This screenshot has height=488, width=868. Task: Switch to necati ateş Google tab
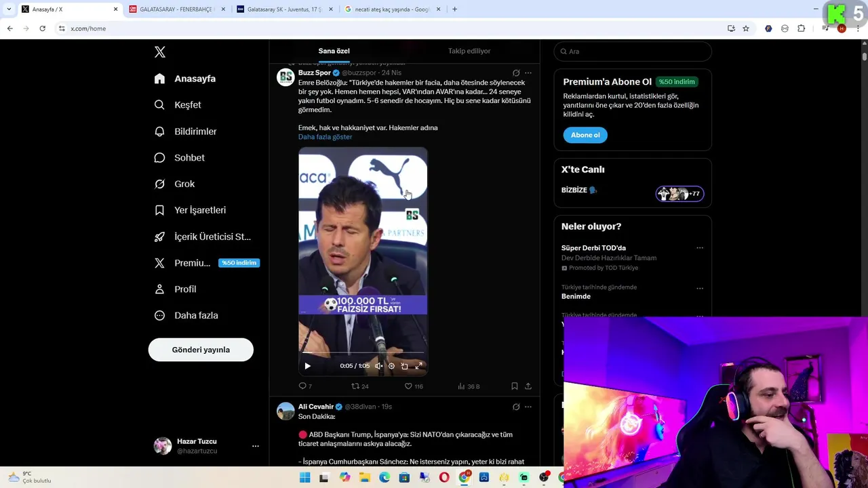click(392, 9)
